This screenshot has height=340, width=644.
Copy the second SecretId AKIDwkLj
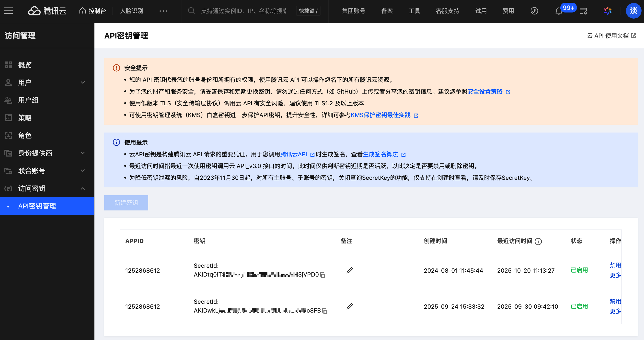tap(325, 311)
